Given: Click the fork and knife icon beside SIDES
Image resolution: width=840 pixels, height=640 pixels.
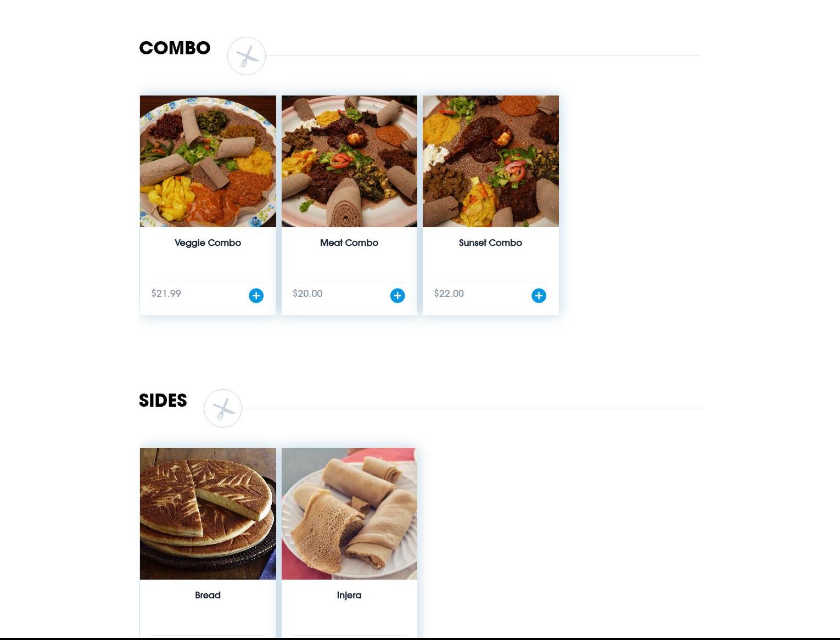Looking at the screenshot, I should coord(223,408).
